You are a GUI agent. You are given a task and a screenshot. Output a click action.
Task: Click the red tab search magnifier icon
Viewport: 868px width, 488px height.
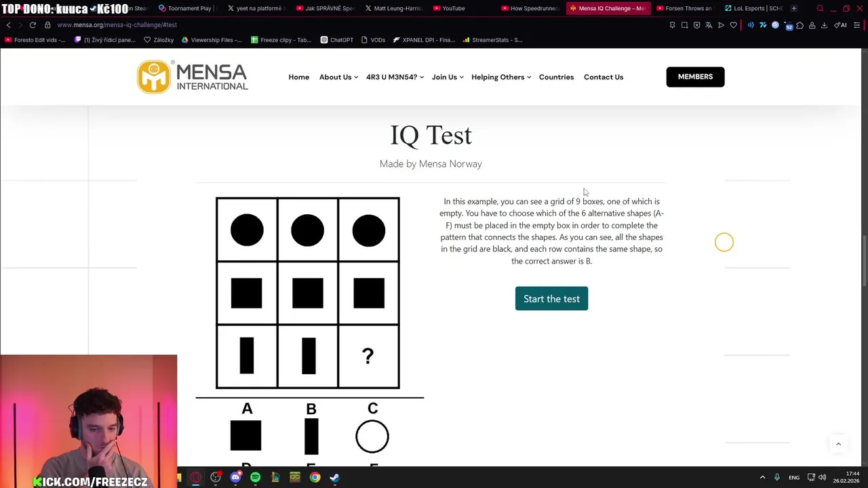click(x=820, y=8)
